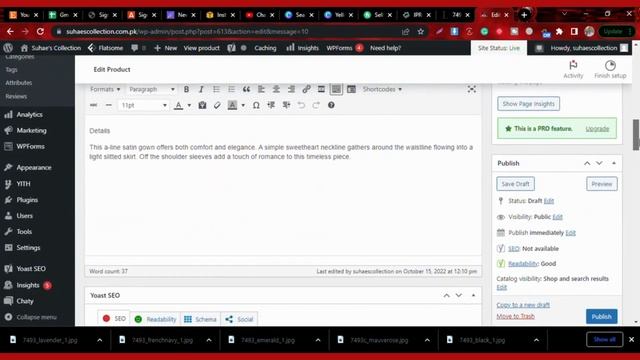Open the Shortcodes dropdown
This screenshot has height=360, width=640.
point(382,89)
